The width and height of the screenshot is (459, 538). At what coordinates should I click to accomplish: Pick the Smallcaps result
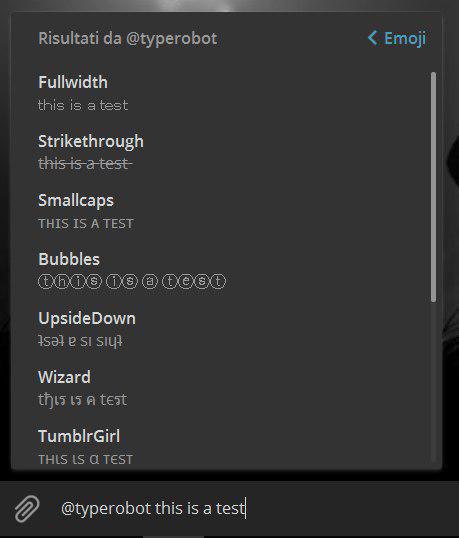point(220,211)
